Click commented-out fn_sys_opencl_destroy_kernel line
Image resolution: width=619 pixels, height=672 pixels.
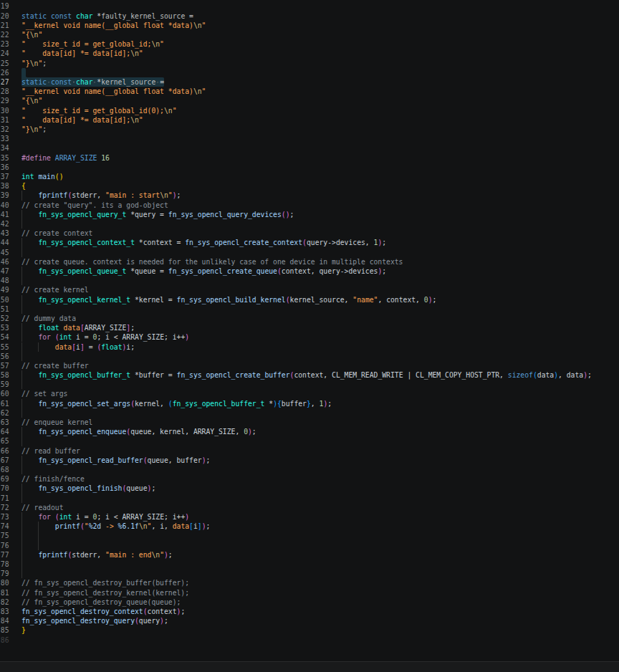click(x=105, y=593)
